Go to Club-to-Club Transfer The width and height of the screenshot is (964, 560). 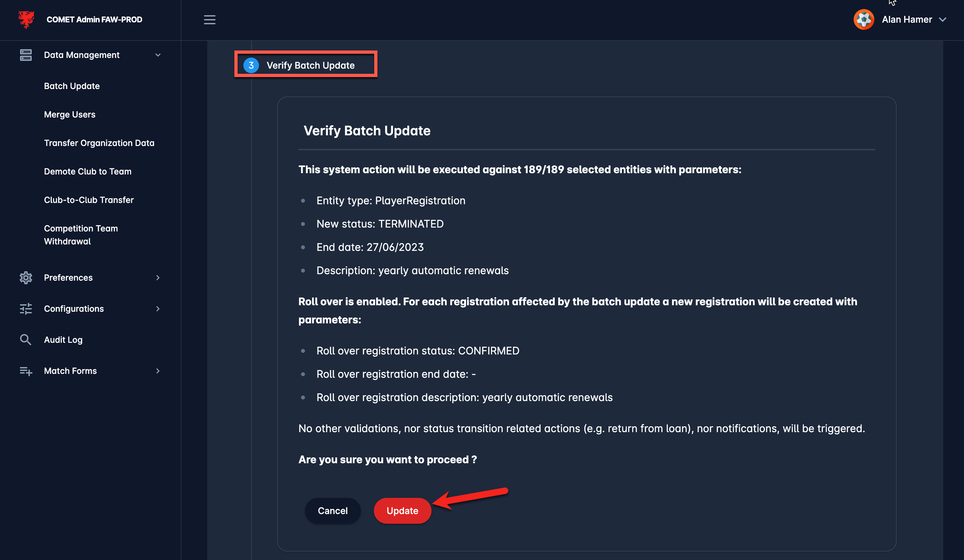[x=89, y=200]
